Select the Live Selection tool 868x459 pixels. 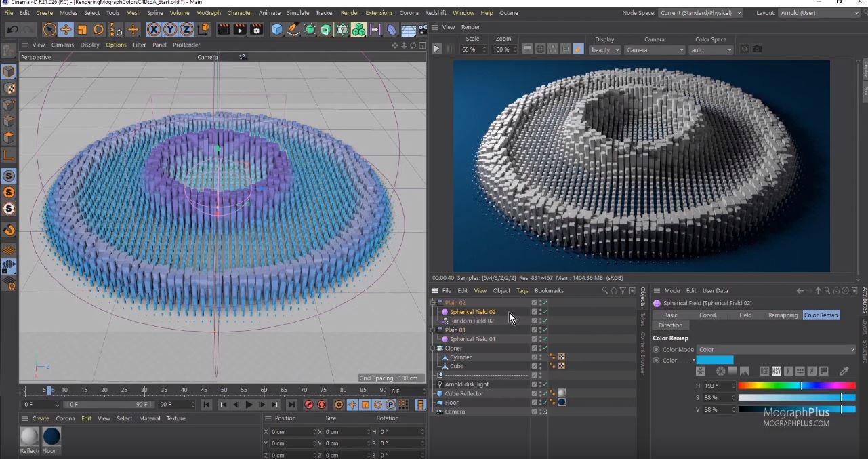49,29
